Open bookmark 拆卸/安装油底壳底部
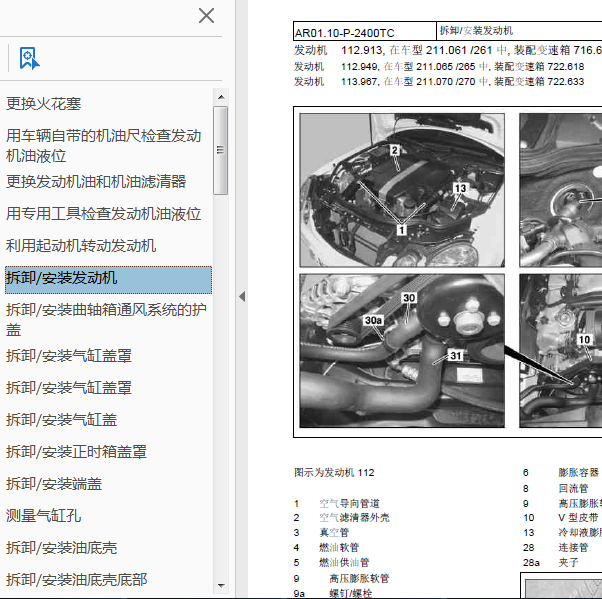The image size is (602, 599). 76,580
